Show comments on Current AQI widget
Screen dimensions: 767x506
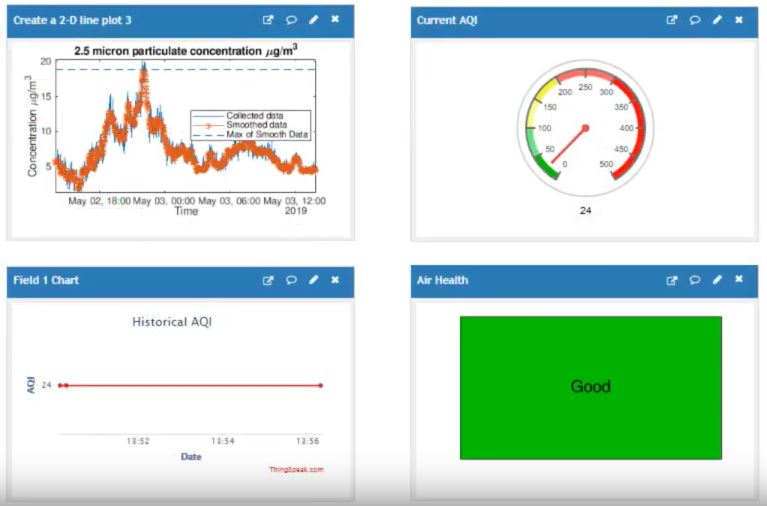coord(695,19)
